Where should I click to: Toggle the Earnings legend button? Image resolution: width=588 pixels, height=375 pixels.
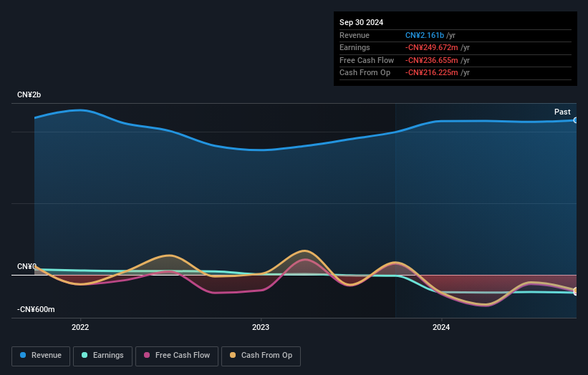102,356
